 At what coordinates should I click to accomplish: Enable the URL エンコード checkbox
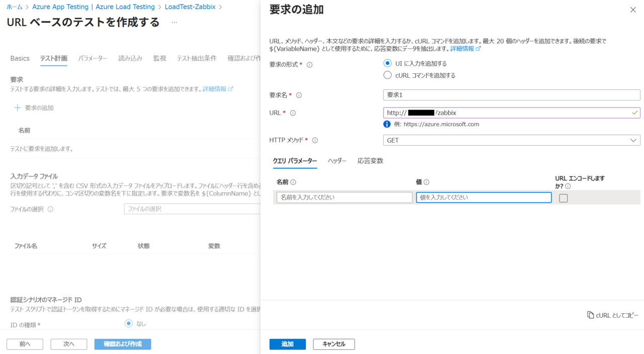click(563, 198)
